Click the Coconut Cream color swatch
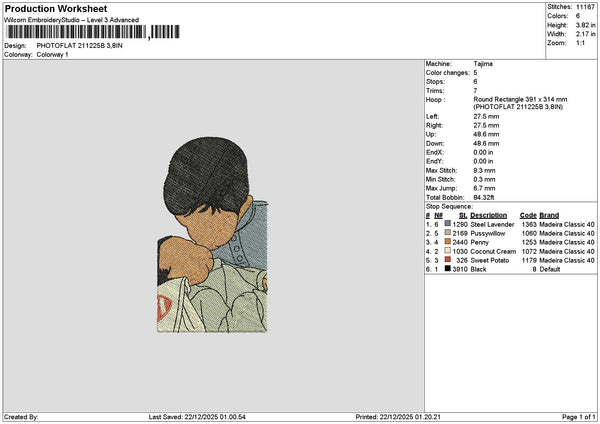The image size is (600, 424). tap(447, 251)
